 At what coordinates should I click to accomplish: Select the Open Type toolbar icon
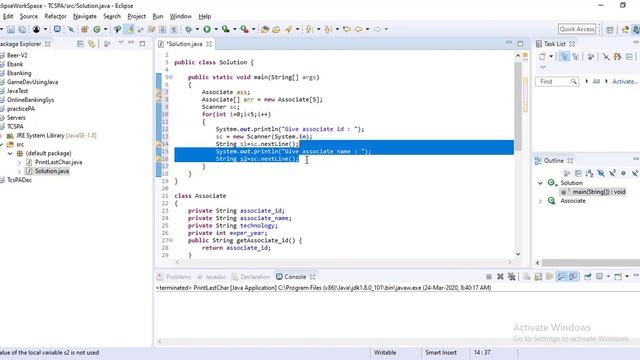[264, 29]
